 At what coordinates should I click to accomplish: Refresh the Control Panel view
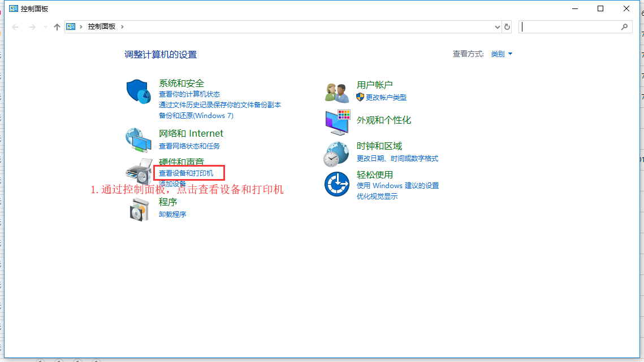pyautogui.click(x=507, y=27)
